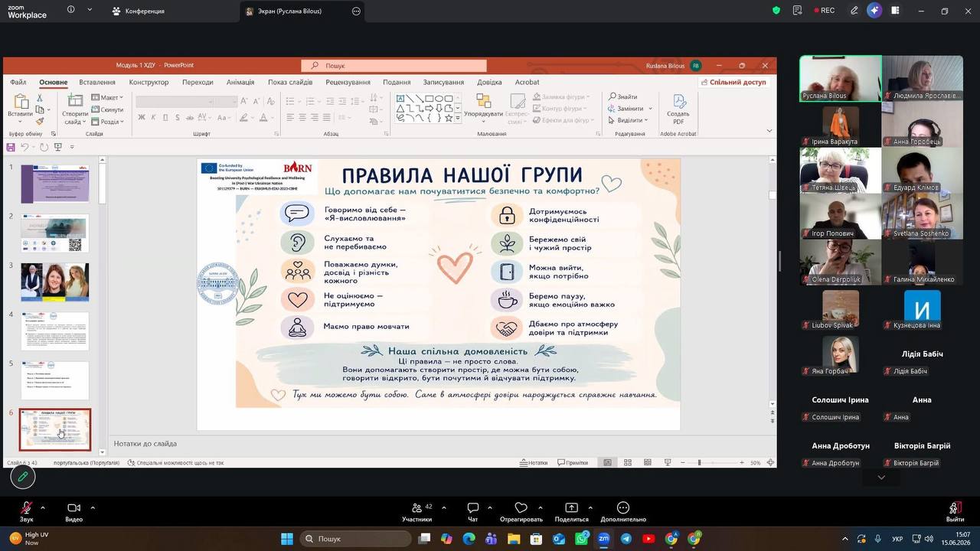Open Telegram from the Windows taskbar
Image resolution: width=980 pixels, height=551 pixels.
pyautogui.click(x=626, y=539)
